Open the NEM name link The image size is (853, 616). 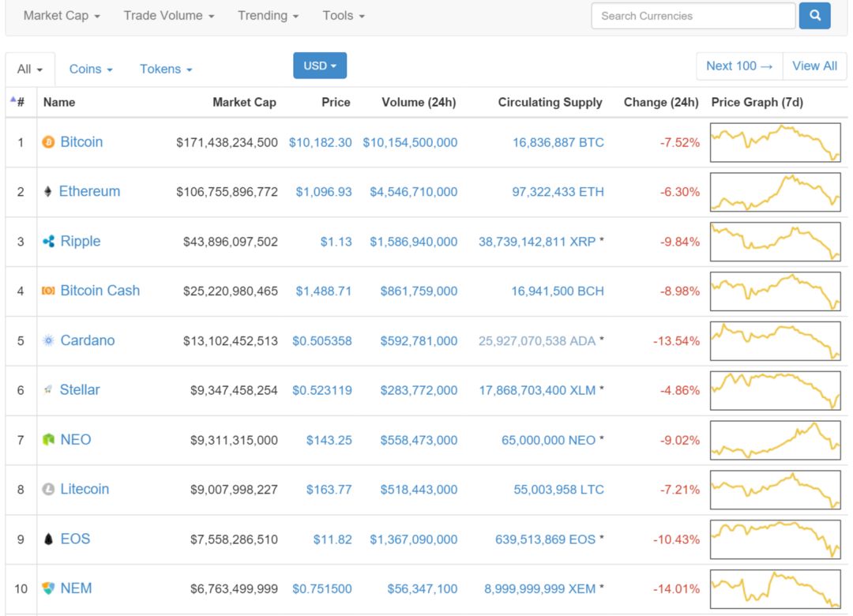[76, 588]
